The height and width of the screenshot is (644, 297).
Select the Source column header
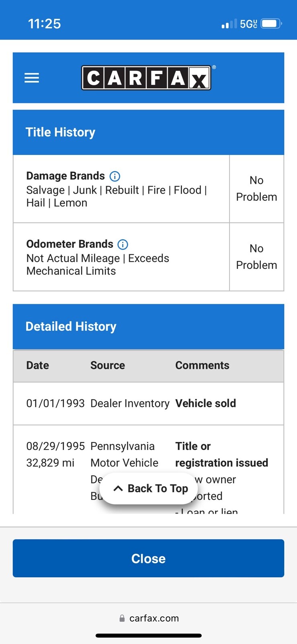click(108, 365)
